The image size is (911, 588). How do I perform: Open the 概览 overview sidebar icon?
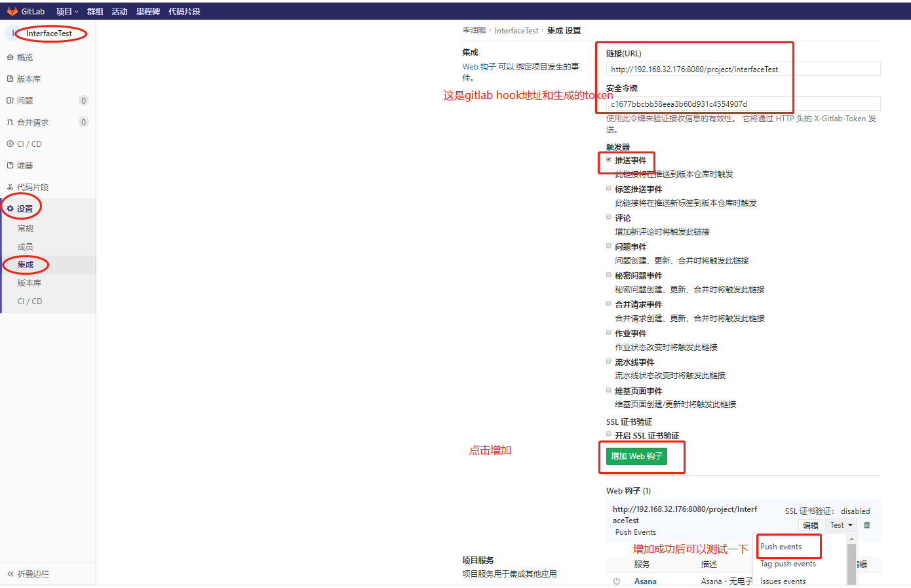(x=10, y=58)
